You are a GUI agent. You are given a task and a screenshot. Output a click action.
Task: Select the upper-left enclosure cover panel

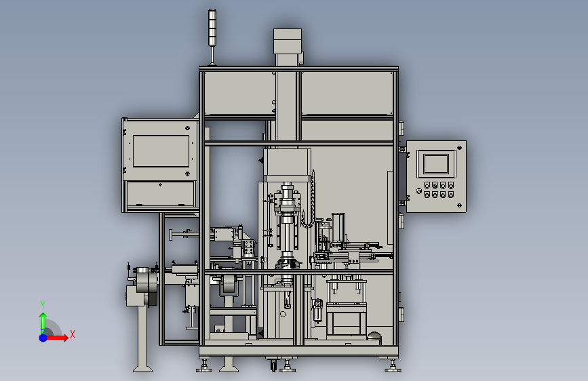point(239,93)
